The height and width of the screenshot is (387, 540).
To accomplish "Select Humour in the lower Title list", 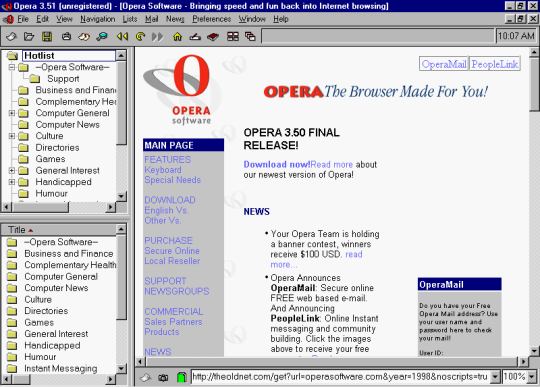I will tap(40, 357).
